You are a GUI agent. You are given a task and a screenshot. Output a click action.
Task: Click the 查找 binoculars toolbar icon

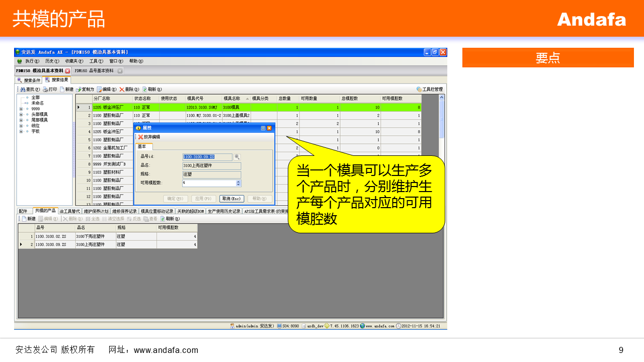23,89
